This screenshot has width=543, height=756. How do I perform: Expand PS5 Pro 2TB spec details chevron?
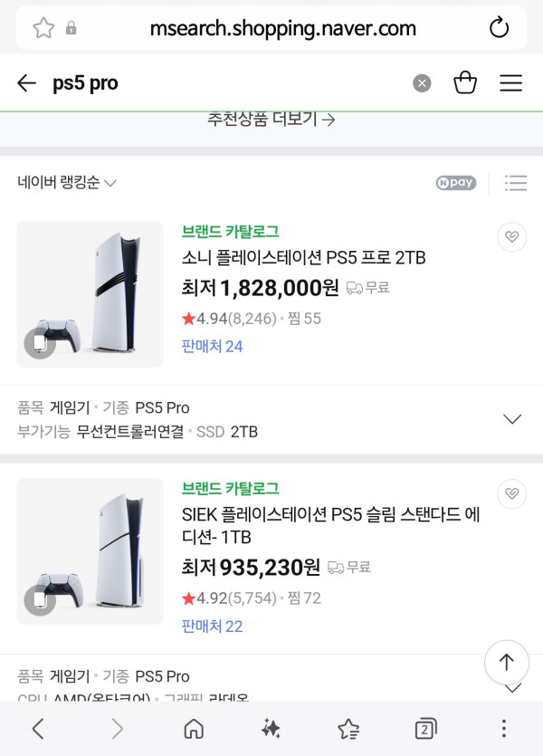click(x=512, y=419)
